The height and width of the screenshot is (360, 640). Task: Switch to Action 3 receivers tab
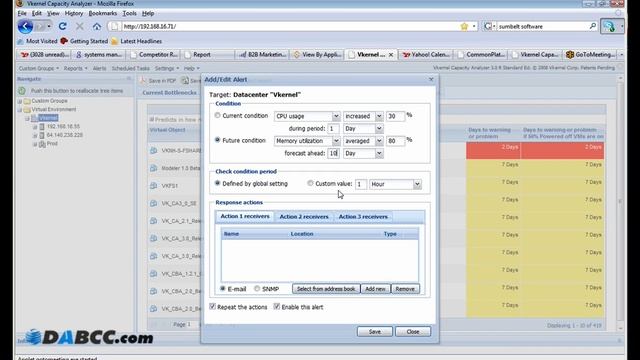(363, 217)
